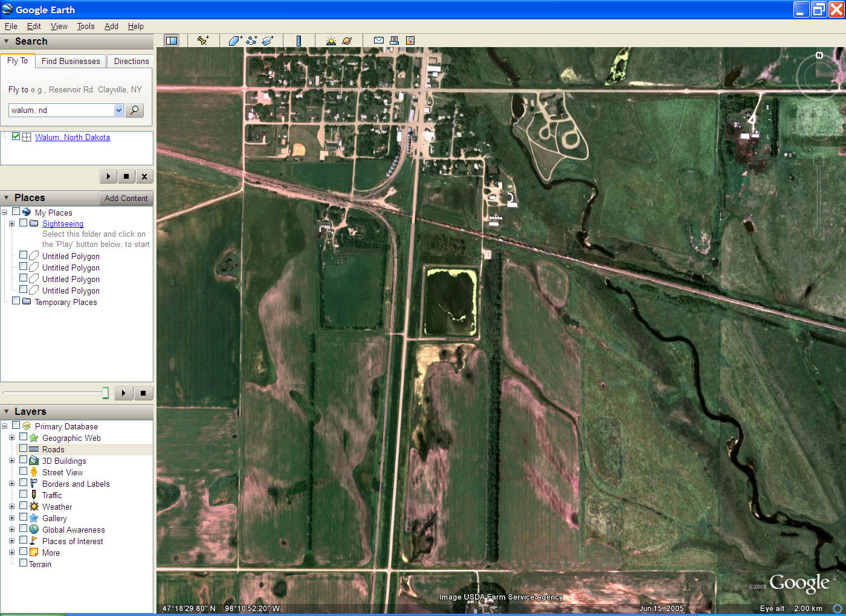Click the map zoom slider track
The height and width of the screenshot is (616, 846).
[819, 196]
